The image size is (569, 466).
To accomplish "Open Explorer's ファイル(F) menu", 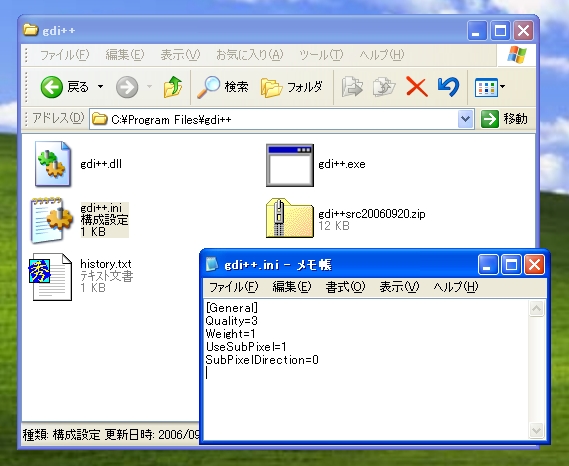I will (x=64, y=55).
